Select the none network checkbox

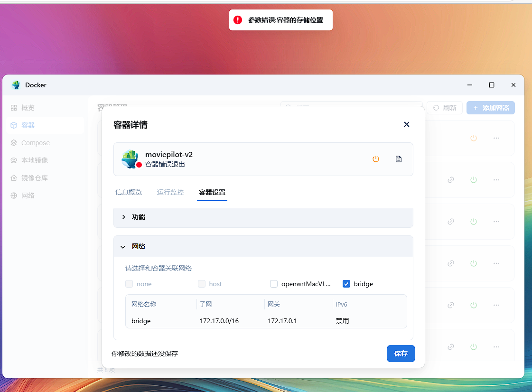coord(129,284)
